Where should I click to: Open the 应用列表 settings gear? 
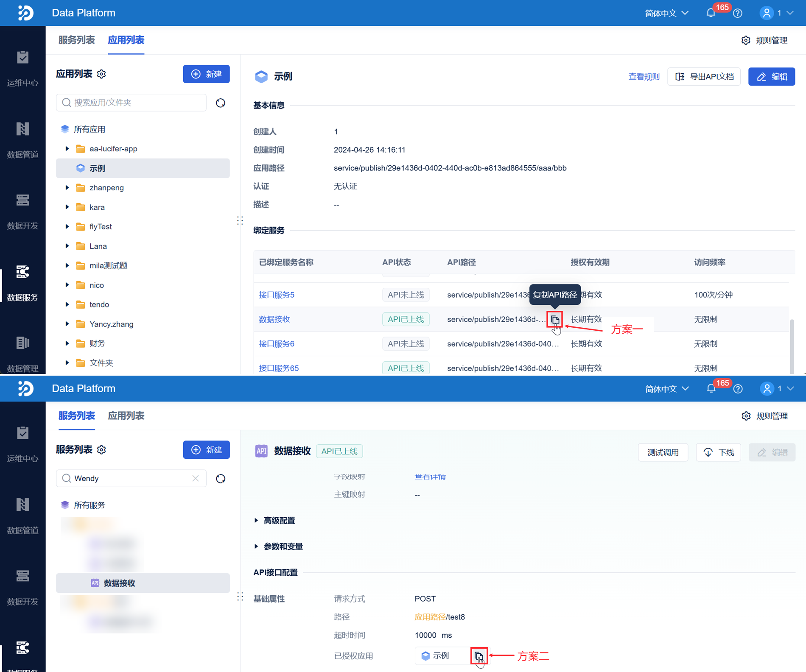click(101, 73)
